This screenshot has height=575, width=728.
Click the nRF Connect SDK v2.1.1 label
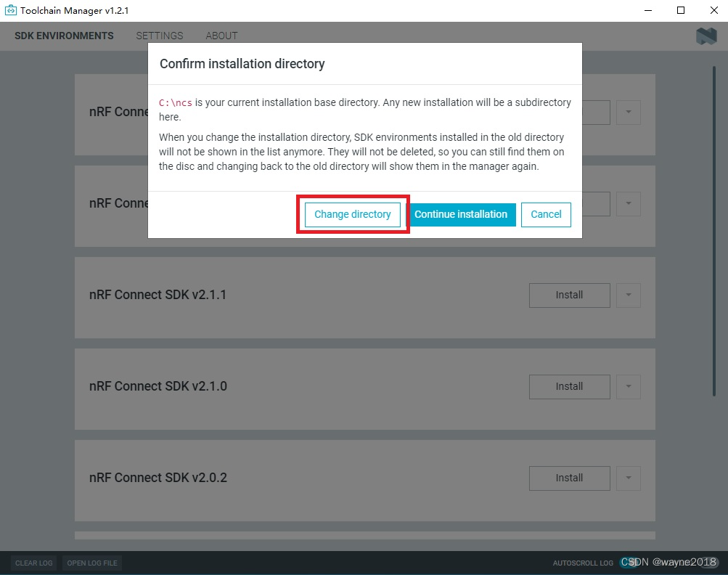point(158,295)
